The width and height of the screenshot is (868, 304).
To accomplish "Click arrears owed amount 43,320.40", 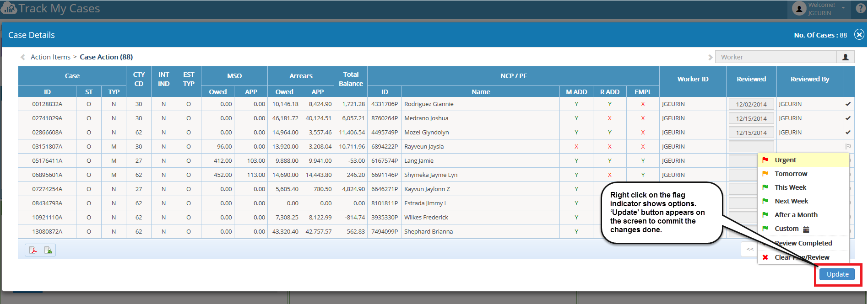I will pyautogui.click(x=285, y=232).
